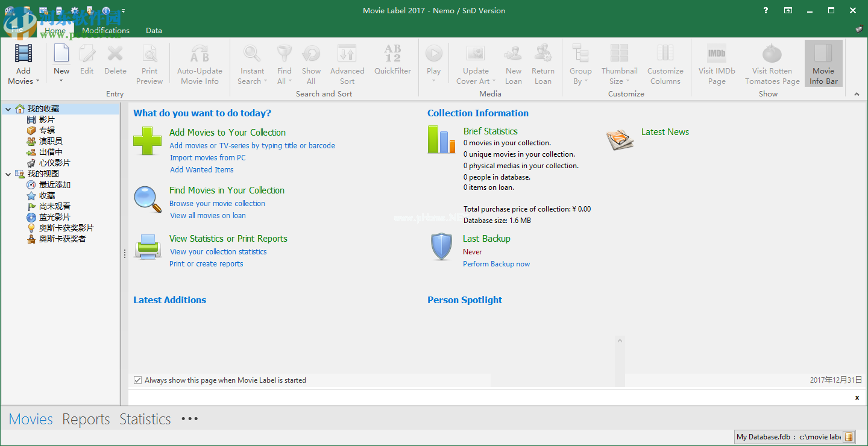Click Add movies by title or barcode link

252,146
